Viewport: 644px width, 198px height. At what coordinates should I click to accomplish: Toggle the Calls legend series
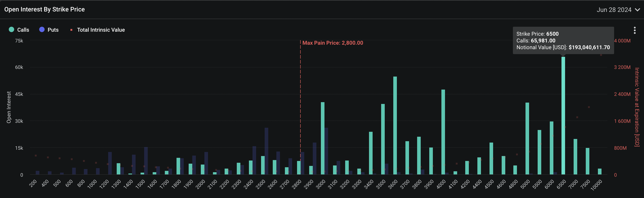coord(19,30)
